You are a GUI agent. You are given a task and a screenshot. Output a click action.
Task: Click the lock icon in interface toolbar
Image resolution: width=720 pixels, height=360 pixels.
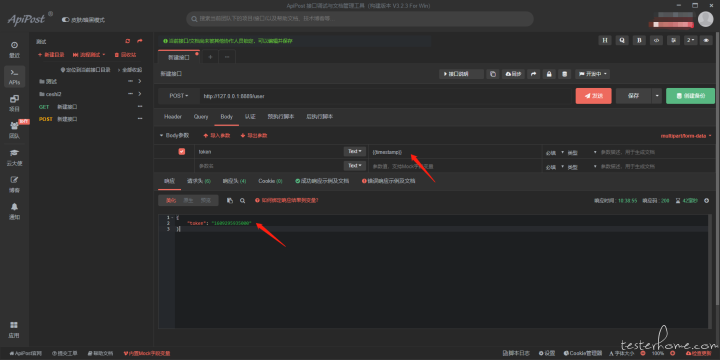(x=549, y=74)
